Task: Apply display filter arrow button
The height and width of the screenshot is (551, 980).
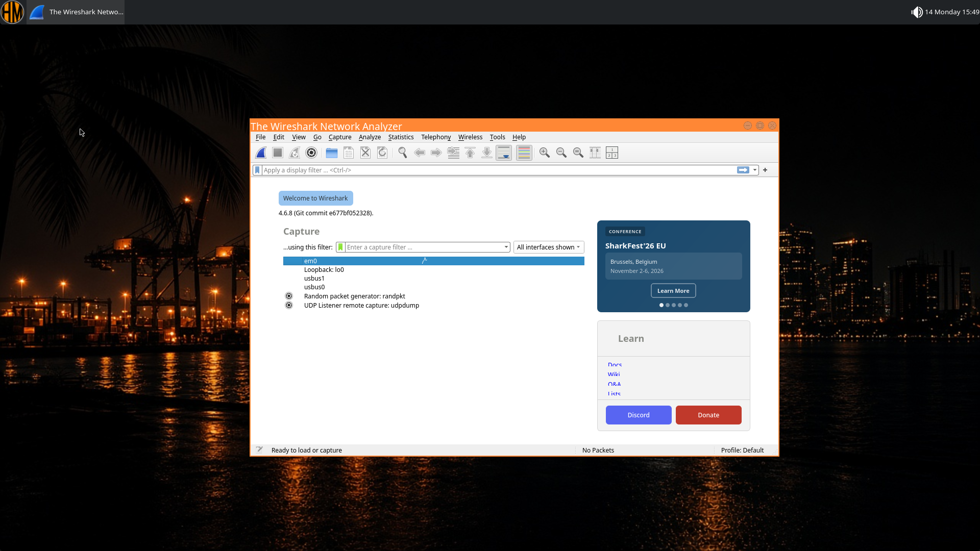Action: [743, 170]
